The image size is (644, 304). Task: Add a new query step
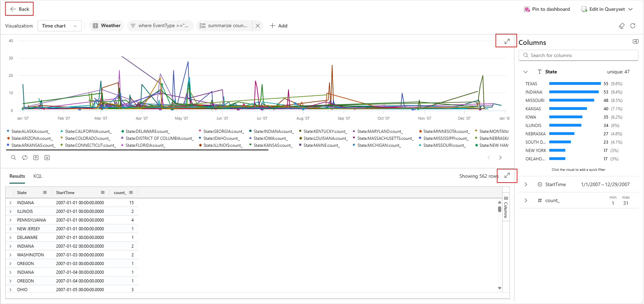279,26
